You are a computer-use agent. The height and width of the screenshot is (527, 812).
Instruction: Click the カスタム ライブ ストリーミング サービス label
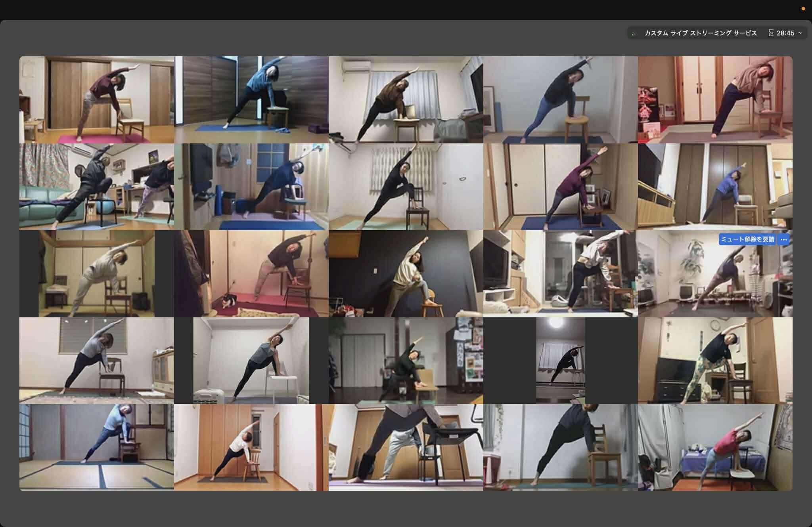(700, 33)
